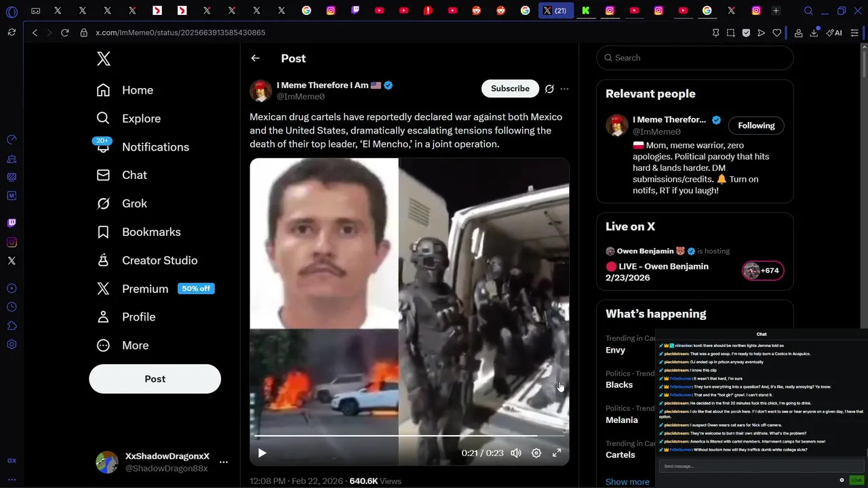Take a snapshot with the capture icon
Viewport: 868px width, 488px height.
point(730,33)
